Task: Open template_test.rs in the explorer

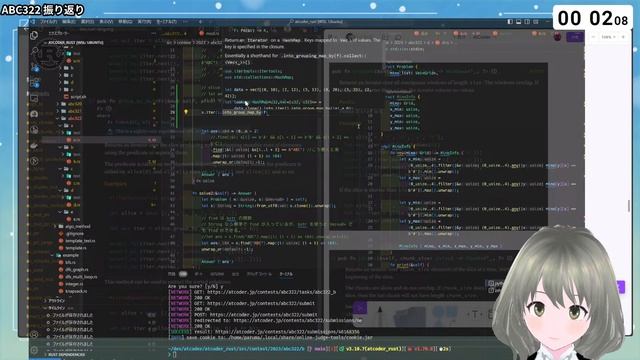Action: 78,241
